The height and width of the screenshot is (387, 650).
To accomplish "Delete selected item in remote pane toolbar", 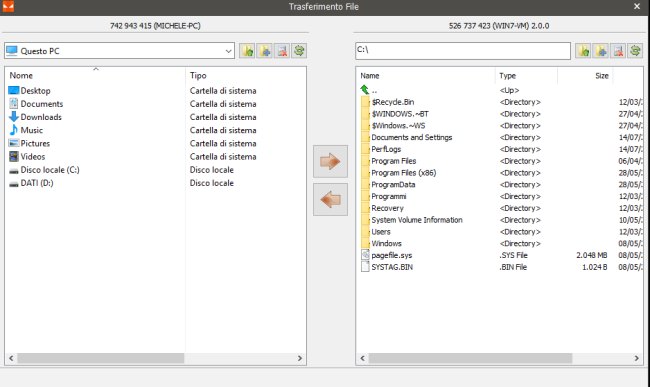I will 618,51.
